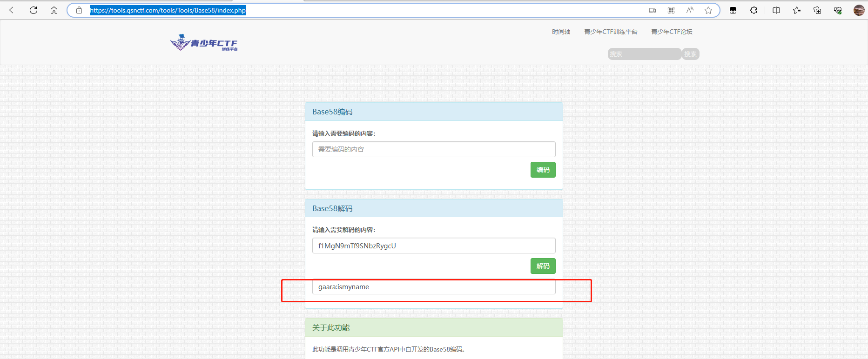The height and width of the screenshot is (359, 868).
Task: Open the 青少年CTF论坛 link
Action: [x=672, y=32]
